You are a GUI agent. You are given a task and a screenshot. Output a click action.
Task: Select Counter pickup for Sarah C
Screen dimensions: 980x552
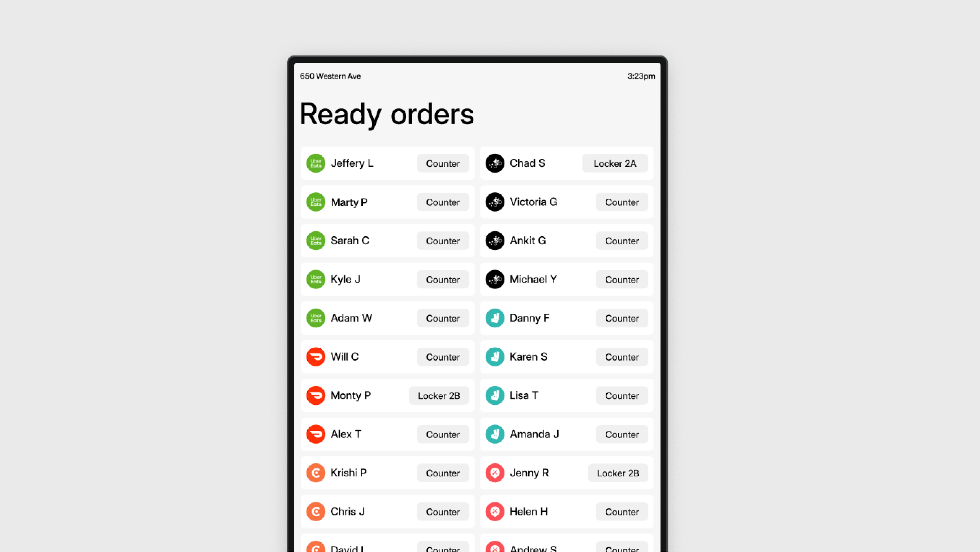click(x=443, y=241)
